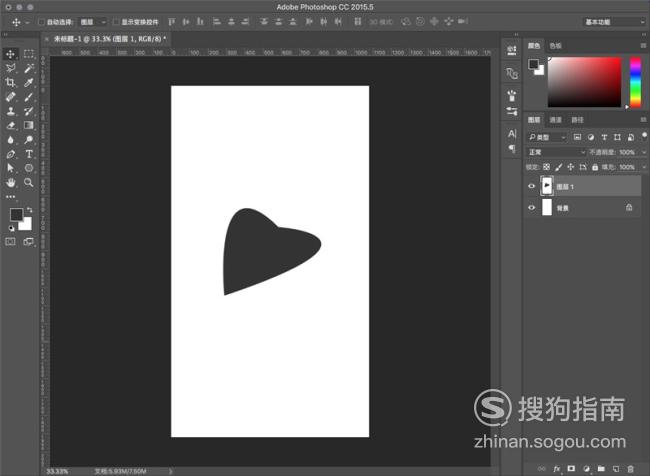Toggle lock image pixels brush icon
650x476 pixels.
558,167
